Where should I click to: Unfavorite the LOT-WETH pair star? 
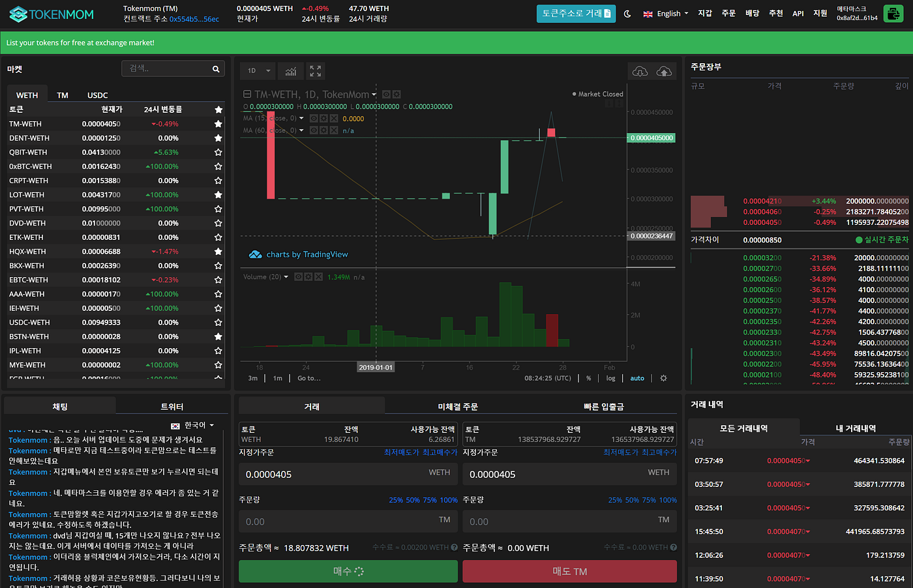pyautogui.click(x=218, y=195)
